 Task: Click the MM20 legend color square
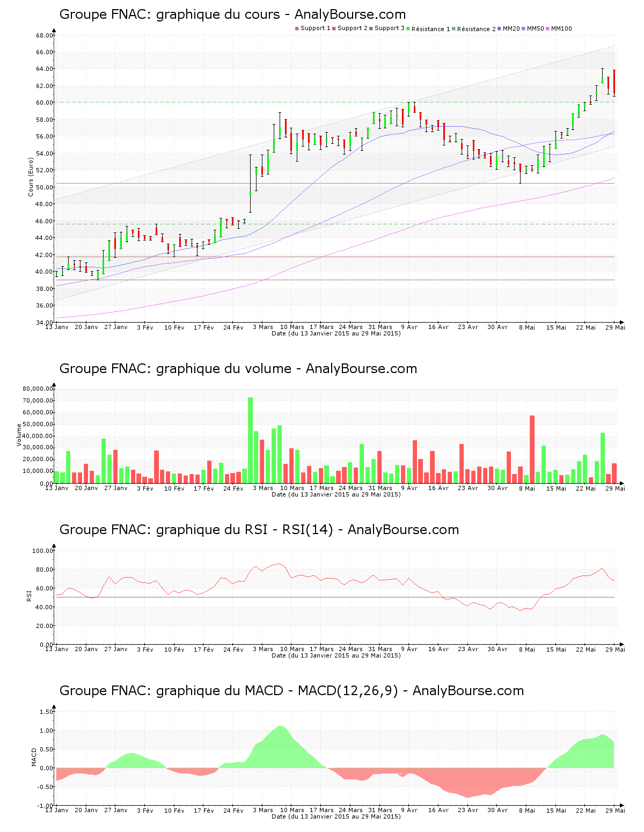(500, 28)
